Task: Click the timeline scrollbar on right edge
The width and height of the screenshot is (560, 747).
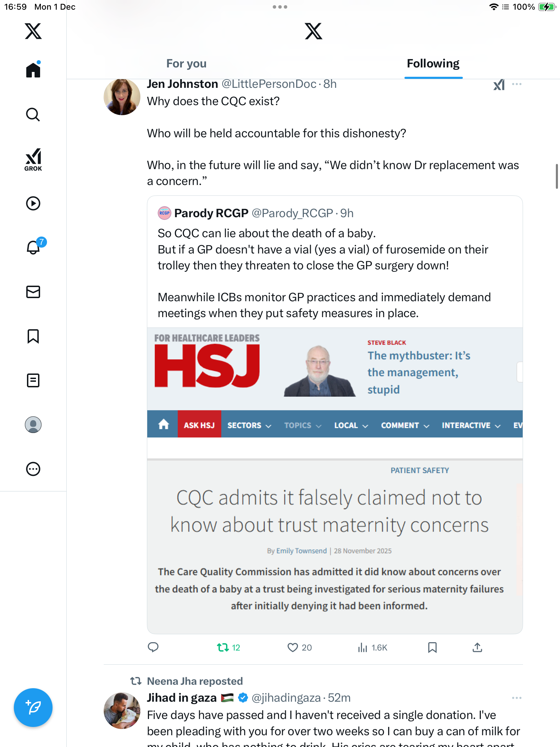Action: coord(557,176)
